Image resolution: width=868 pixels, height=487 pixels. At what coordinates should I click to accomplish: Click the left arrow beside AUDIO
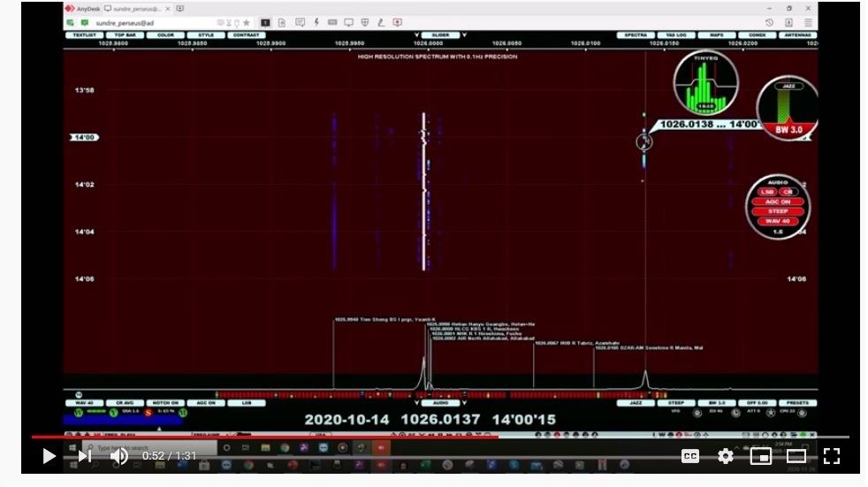417,403
